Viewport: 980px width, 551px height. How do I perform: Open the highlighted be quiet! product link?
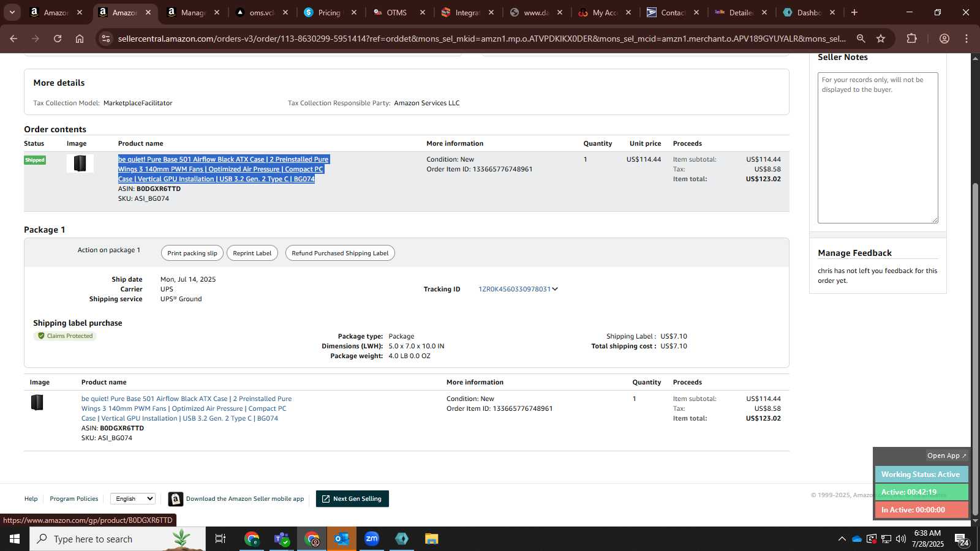click(223, 169)
